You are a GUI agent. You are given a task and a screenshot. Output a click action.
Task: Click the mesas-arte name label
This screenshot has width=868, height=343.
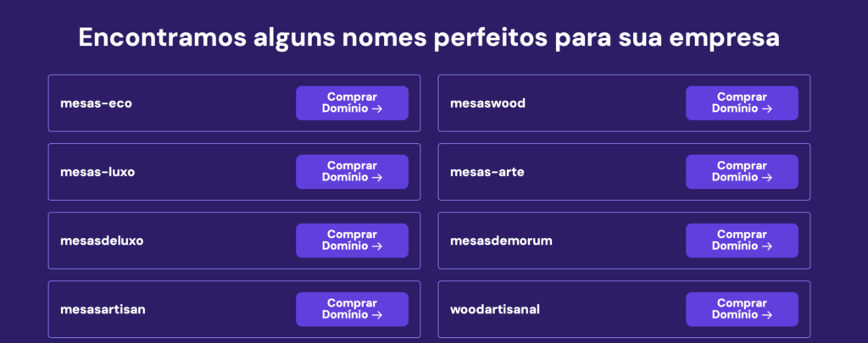(487, 172)
